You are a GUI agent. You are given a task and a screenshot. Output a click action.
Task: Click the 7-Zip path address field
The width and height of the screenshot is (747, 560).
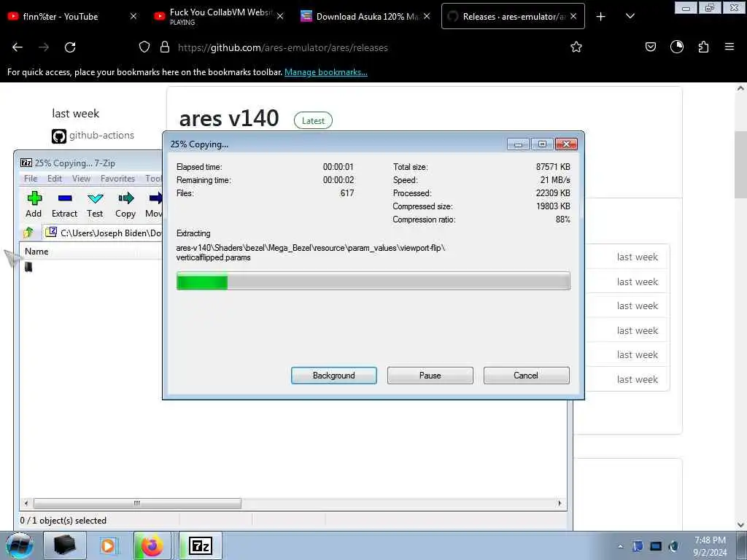coord(103,233)
